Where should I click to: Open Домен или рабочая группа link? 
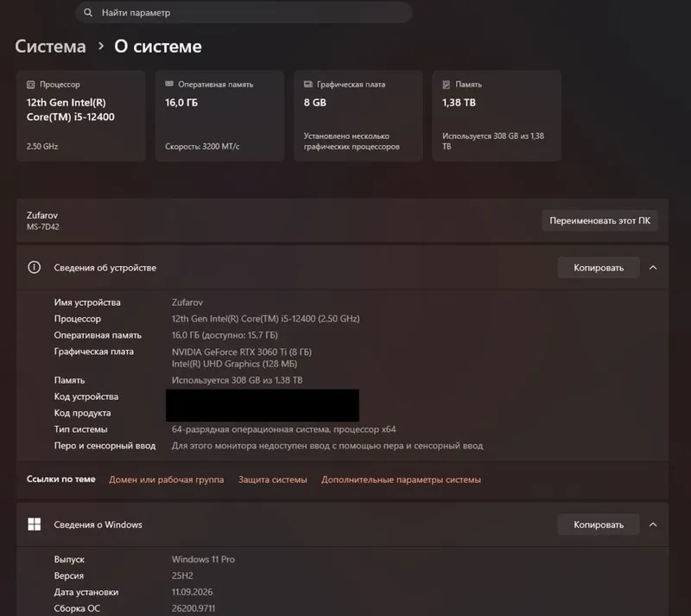point(166,479)
